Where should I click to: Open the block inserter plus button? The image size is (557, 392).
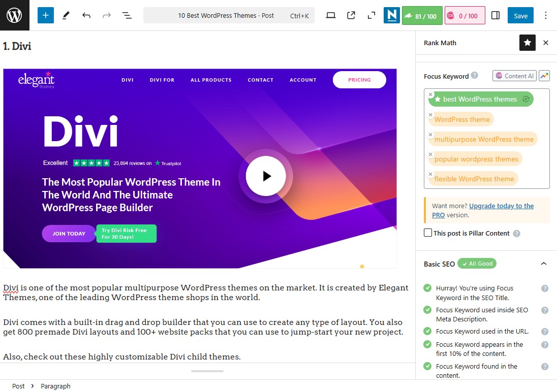[x=45, y=15]
